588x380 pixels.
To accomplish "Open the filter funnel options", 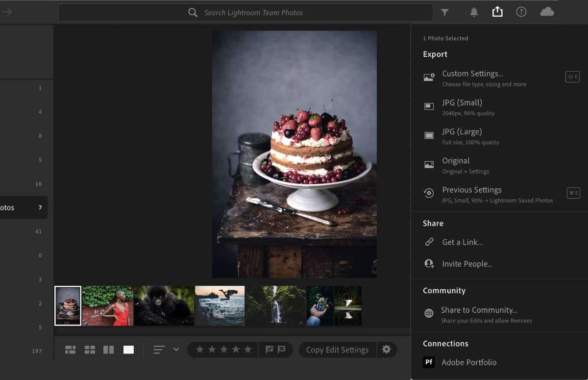I will coord(444,11).
